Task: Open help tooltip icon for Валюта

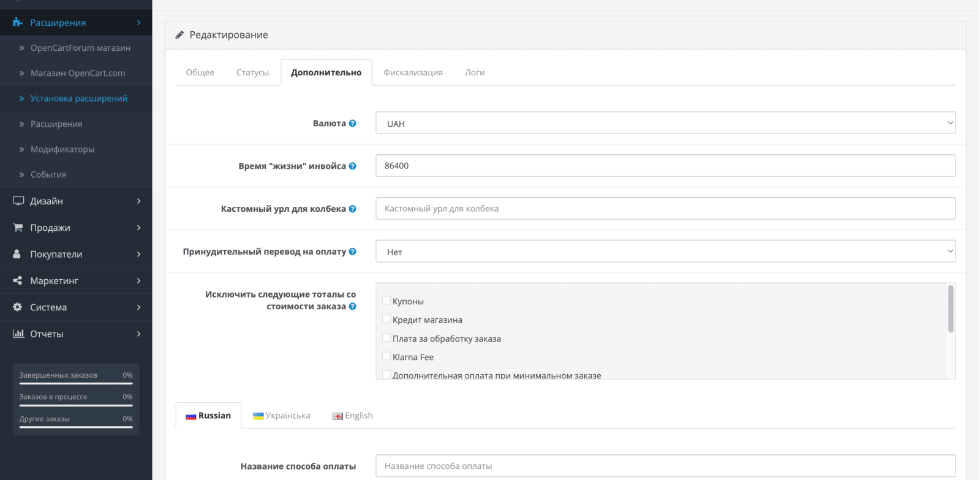Action: pos(352,123)
